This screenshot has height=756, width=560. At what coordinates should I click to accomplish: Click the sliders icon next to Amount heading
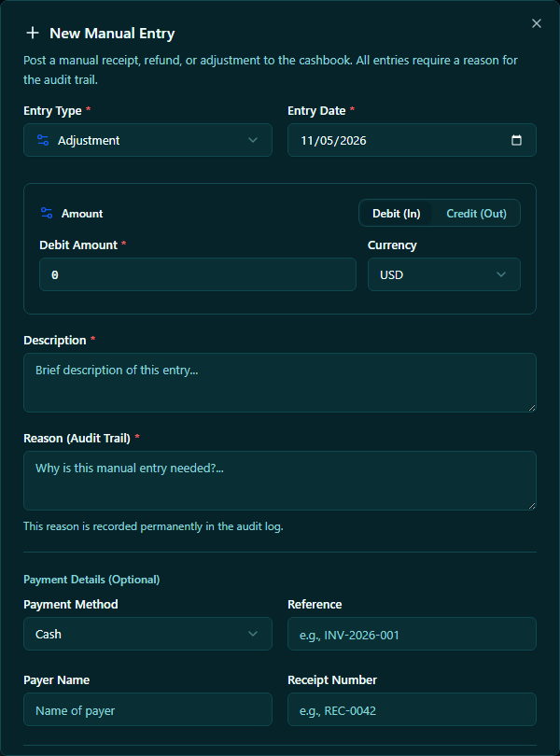(47, 213)
